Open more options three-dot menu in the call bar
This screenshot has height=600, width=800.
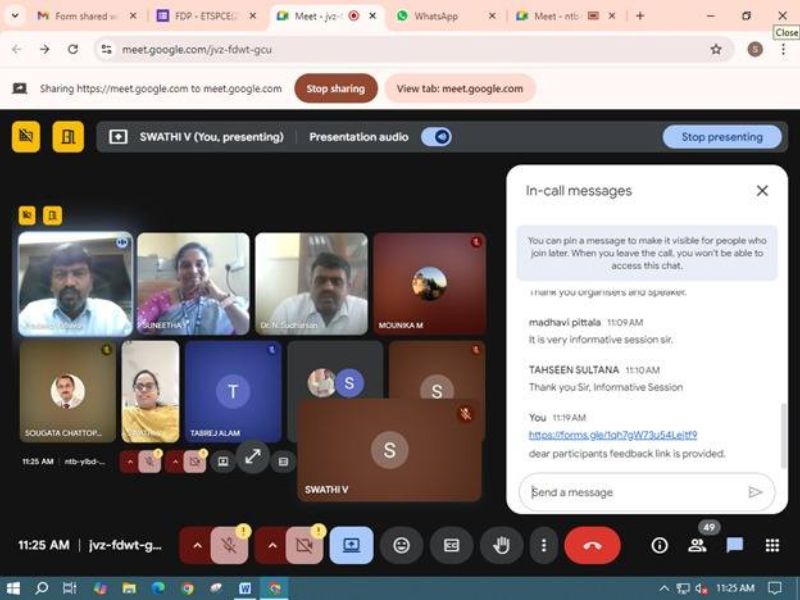(x=543, y=545)
